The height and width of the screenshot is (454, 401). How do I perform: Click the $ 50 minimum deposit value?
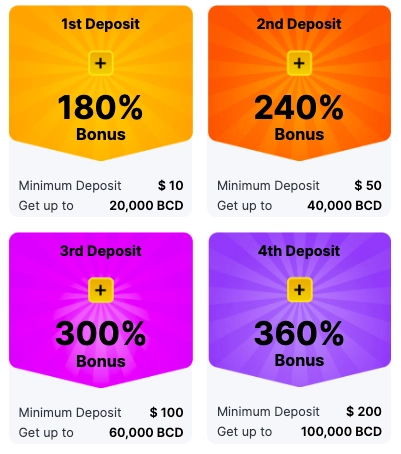(x=368, y=185)
